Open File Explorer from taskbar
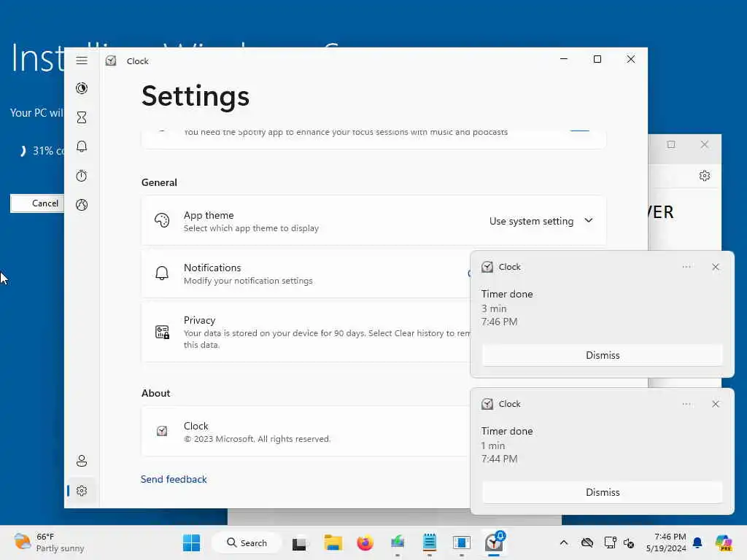This screenshot has height=560, width=747. [333, 542]
